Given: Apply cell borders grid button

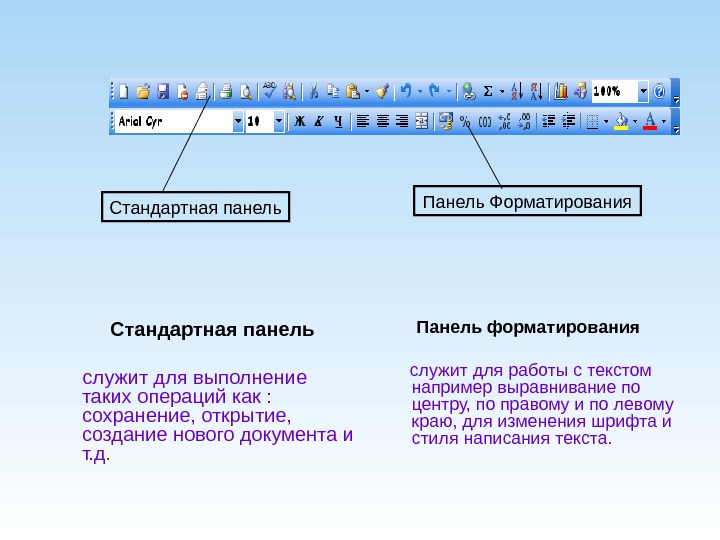Looking at the screenshot, I should [592, 122].
